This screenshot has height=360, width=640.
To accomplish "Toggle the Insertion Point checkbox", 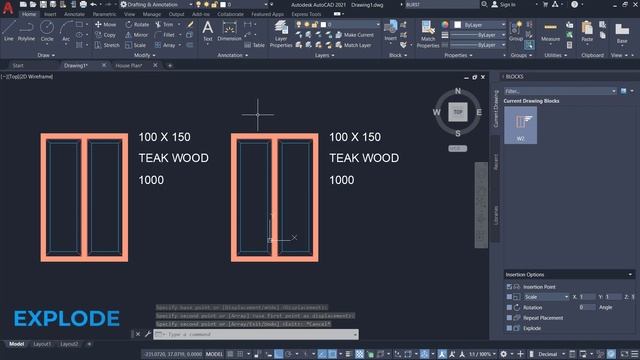I will pyautogui.click(x=509, y=287).
